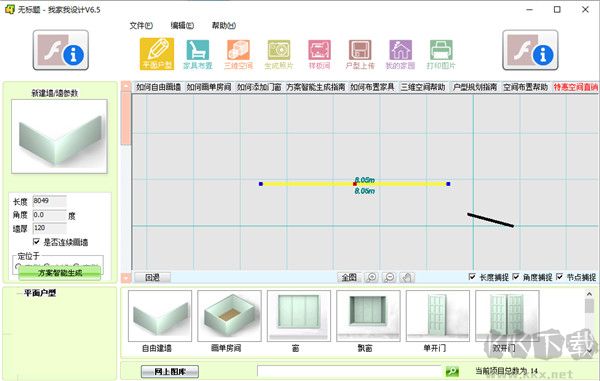Click the bottom arrow of canvas vertical scrollbar
The height and width of the screenshot is (381, 600).
pyautogui.click(x=126, y=277)
